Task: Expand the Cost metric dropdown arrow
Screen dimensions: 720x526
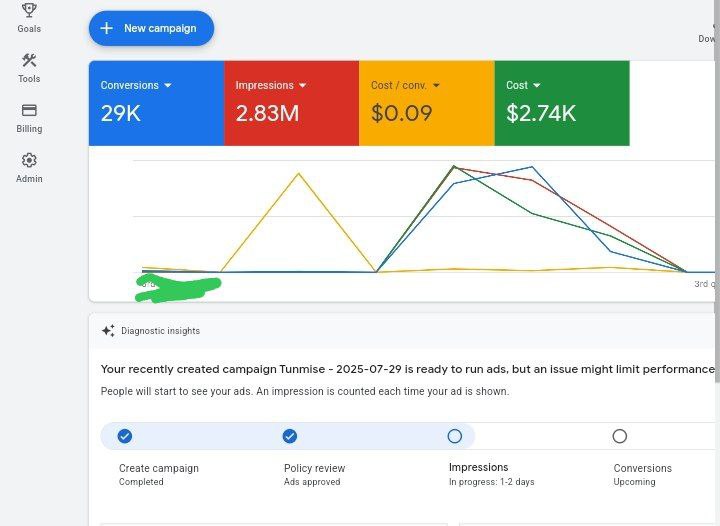Action: (537, 86)
